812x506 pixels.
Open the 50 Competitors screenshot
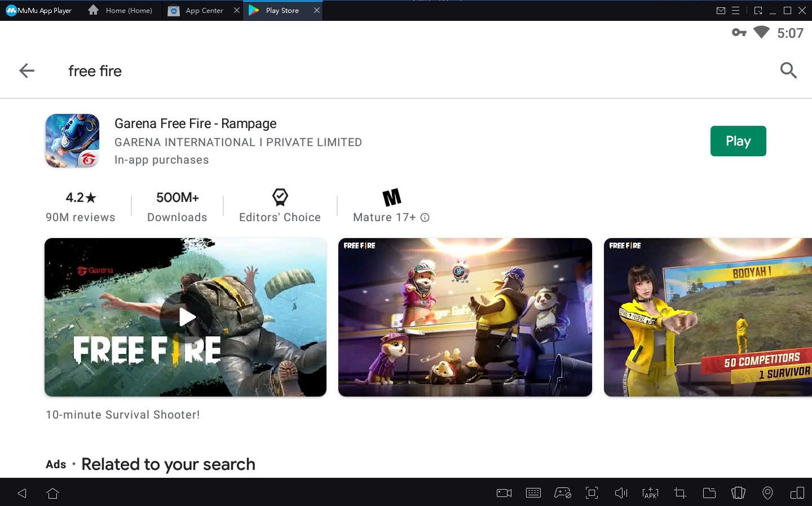[708, 317]
